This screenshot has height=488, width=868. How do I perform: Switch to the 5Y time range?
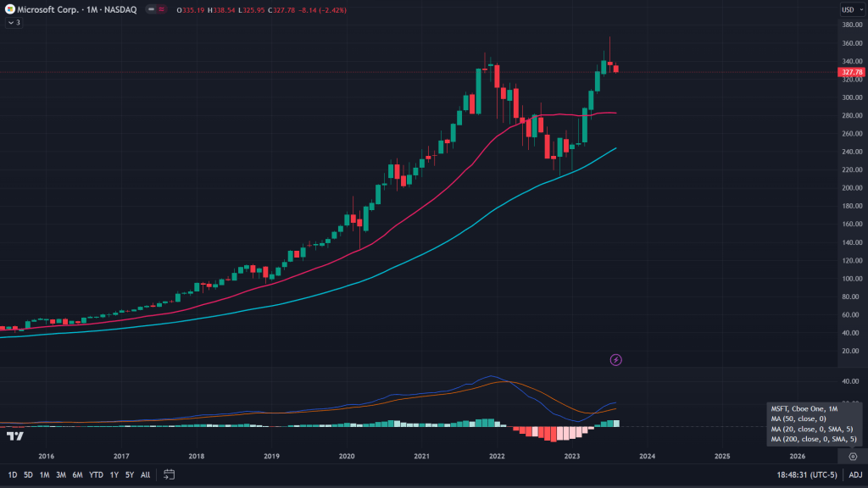129,474
